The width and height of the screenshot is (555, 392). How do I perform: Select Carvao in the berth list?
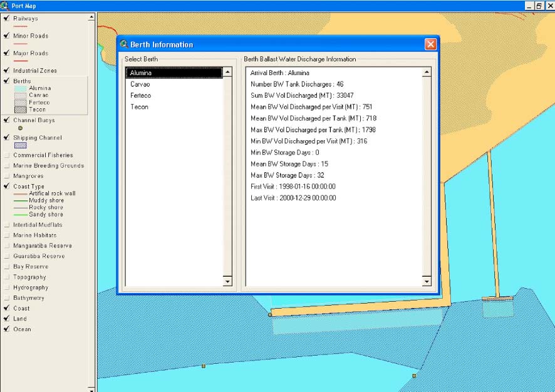(140, 84)
